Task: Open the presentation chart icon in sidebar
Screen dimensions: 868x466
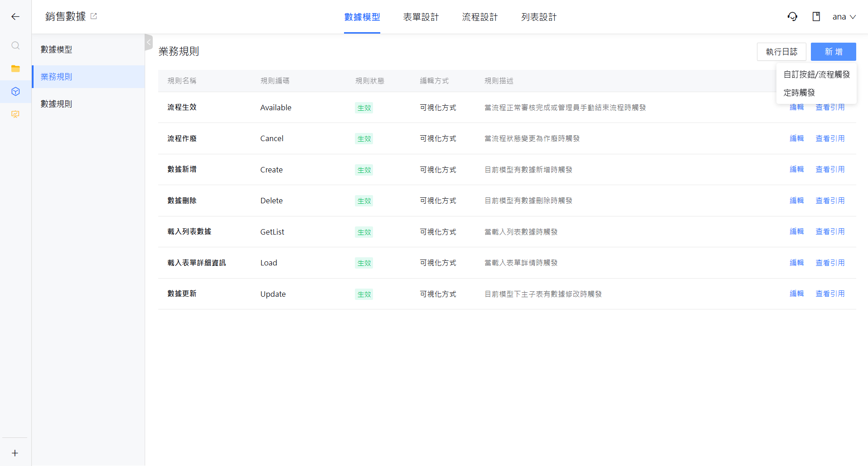Action: tap(15, 114)
